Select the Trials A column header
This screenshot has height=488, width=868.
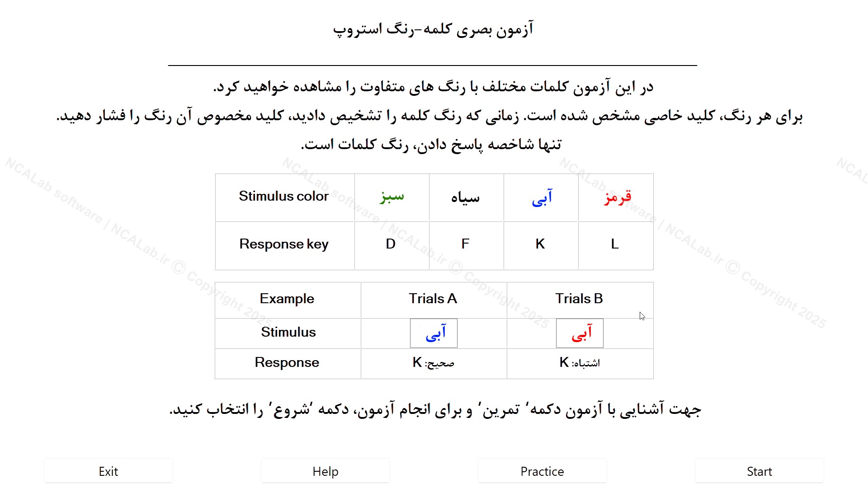(434, 298)
